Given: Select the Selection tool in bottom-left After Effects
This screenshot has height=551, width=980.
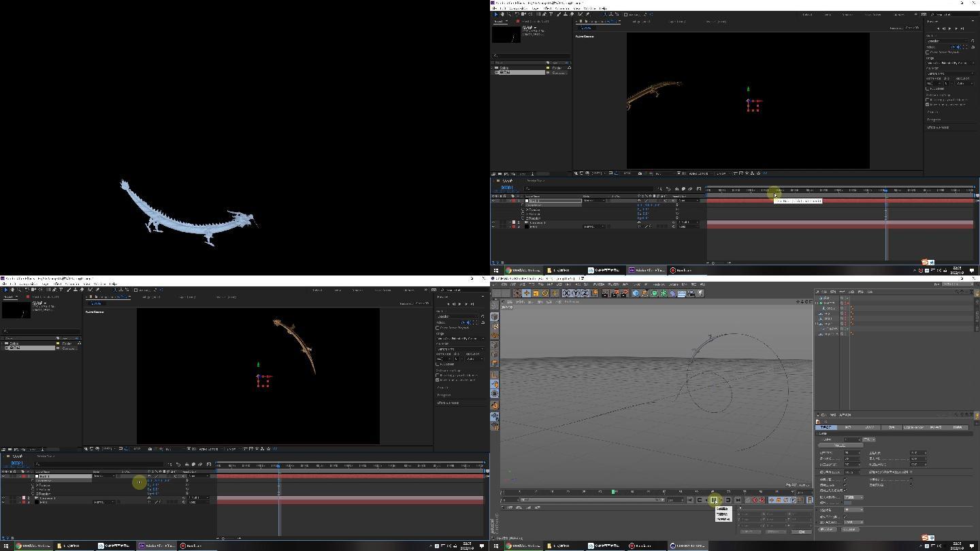Looking at the screenshot, I should (6, 289).
